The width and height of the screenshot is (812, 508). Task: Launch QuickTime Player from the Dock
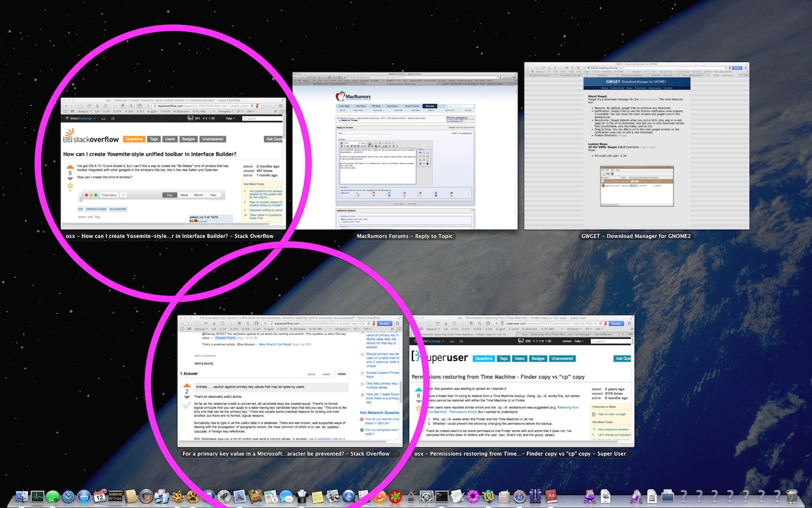pyautogui.click(x=348, y=496)
